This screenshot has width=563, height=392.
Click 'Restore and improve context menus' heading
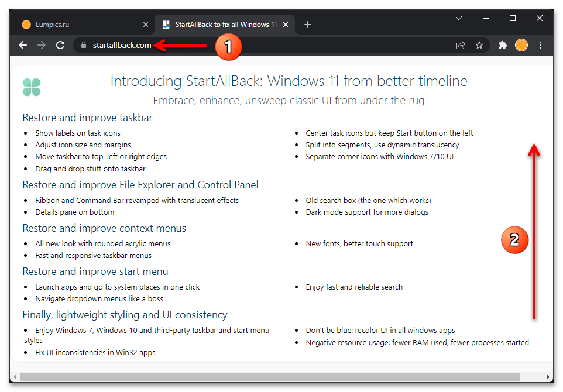click(104, 228)
